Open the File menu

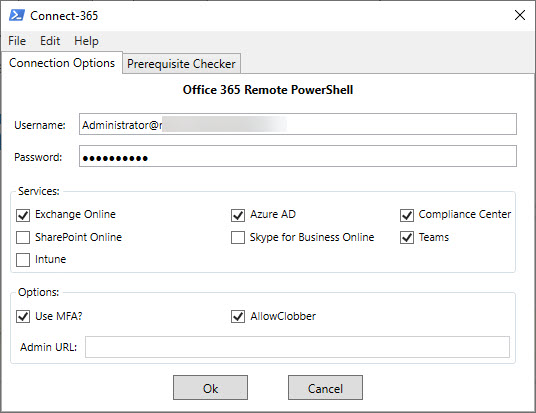click(x=17, y=41)
